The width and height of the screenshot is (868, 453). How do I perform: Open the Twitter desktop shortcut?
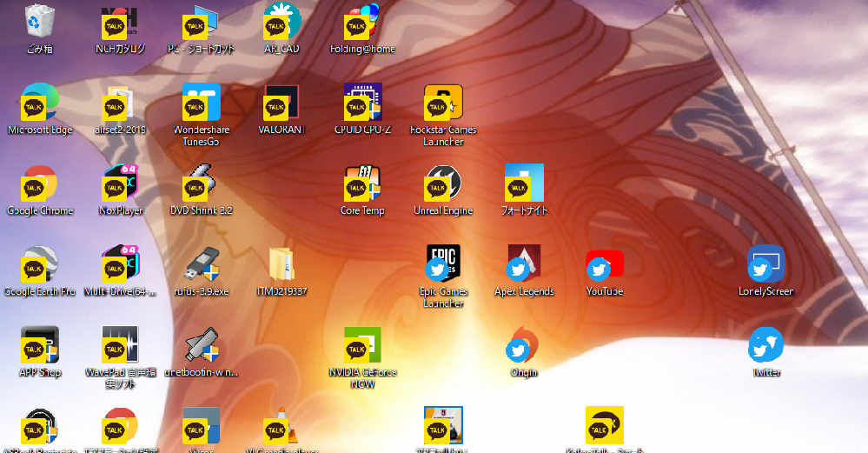[x=766, y=344]
